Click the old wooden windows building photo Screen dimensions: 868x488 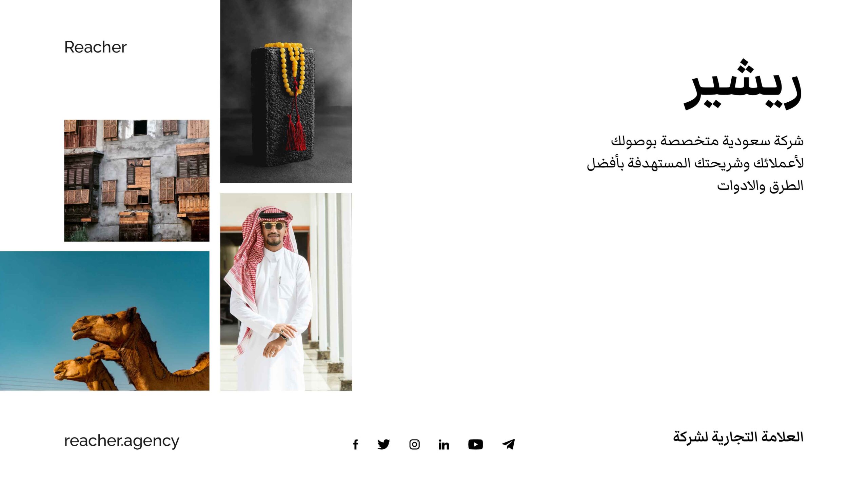point(137,180)
